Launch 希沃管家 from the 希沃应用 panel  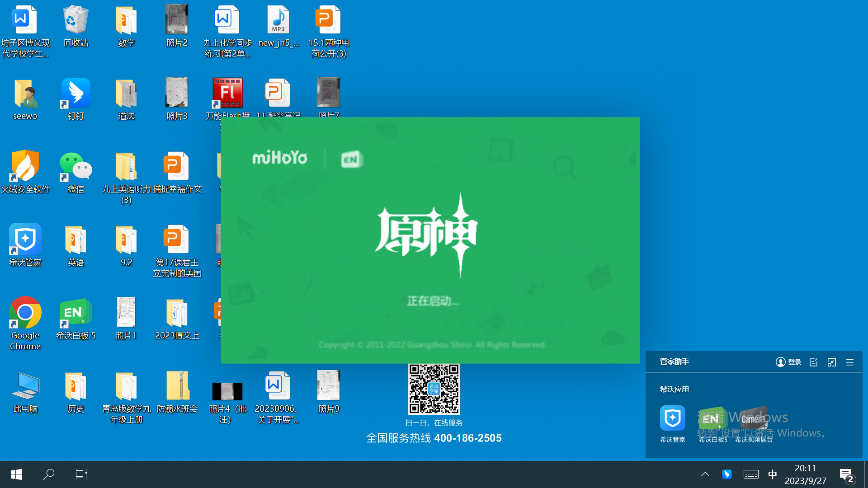point(673,424)
